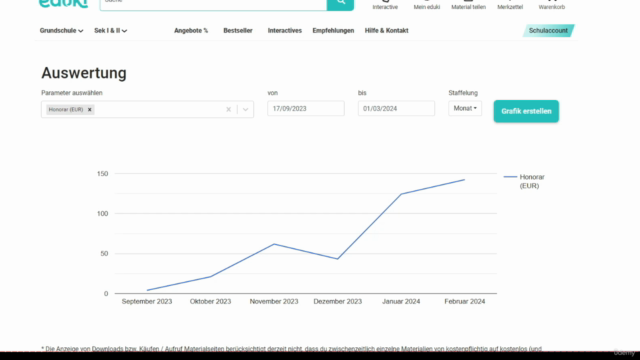Click the bis date field
Viewport: 640px width, 360px height.
click(x=396, y=109)
